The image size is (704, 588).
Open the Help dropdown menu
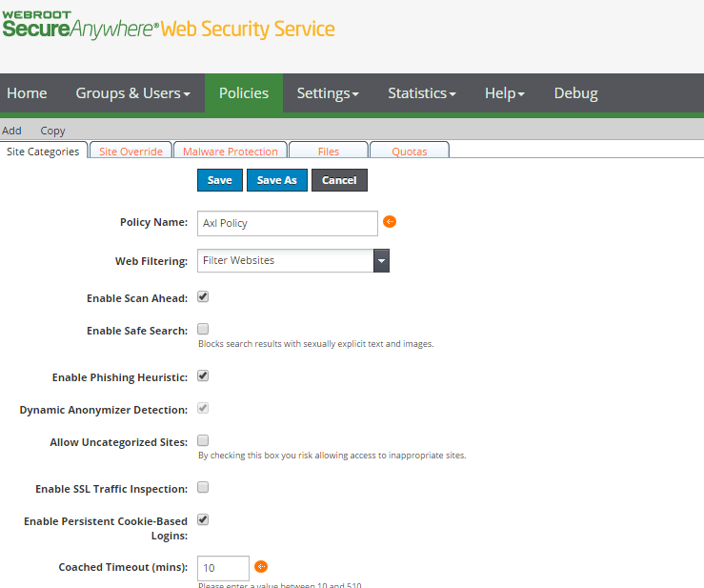coord(504,93)
